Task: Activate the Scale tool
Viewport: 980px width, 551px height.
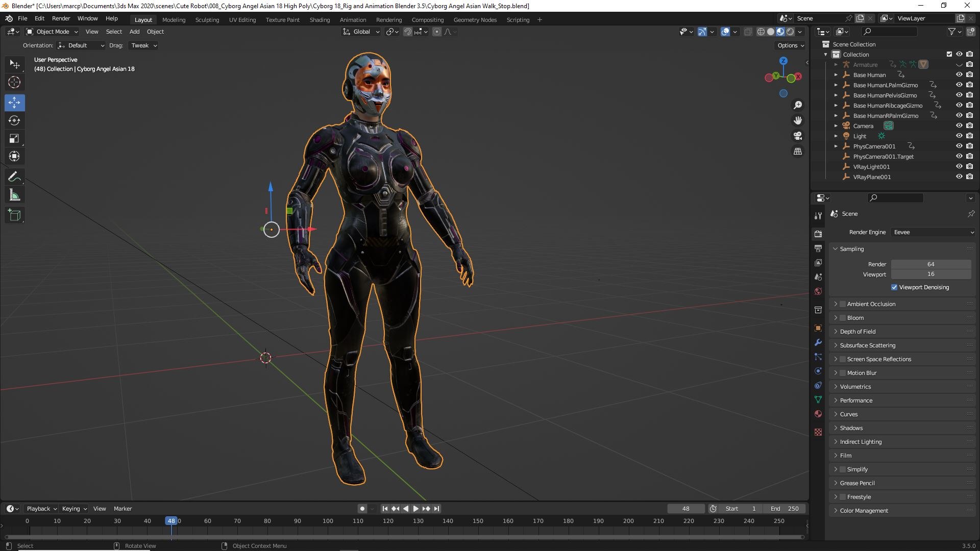Action: (x=14, y=138)
